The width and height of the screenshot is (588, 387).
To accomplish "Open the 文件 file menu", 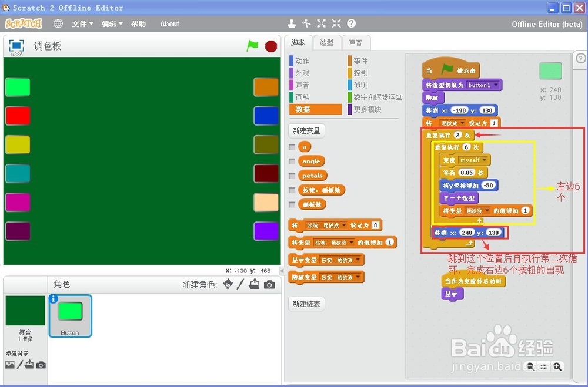I will coord(82,24).
